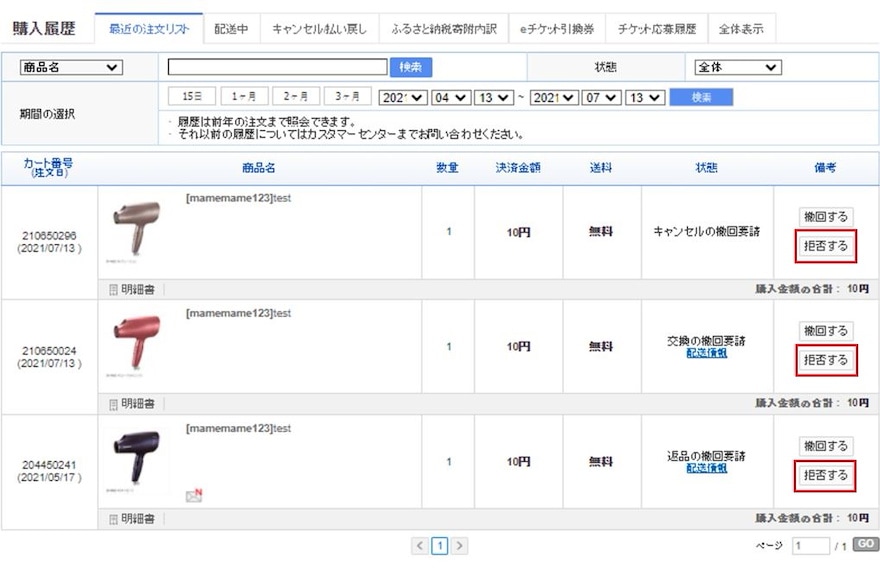Switch to the 配送中 tab

232,29
